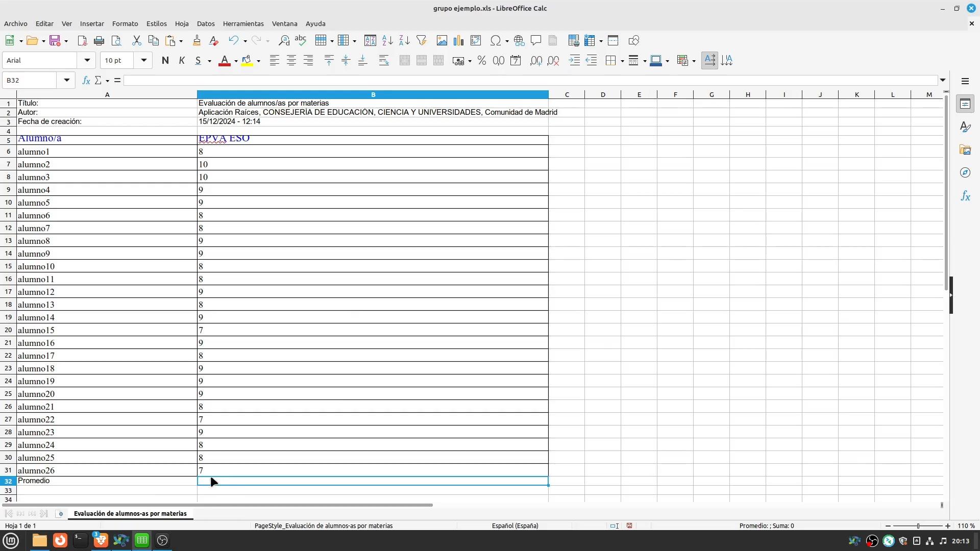
Task: Click Format as Percent icon
Action: coord(481,61)
